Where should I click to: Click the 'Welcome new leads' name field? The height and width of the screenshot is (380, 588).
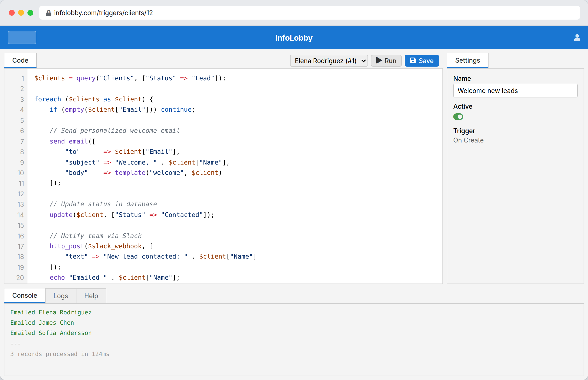(515, 91)
